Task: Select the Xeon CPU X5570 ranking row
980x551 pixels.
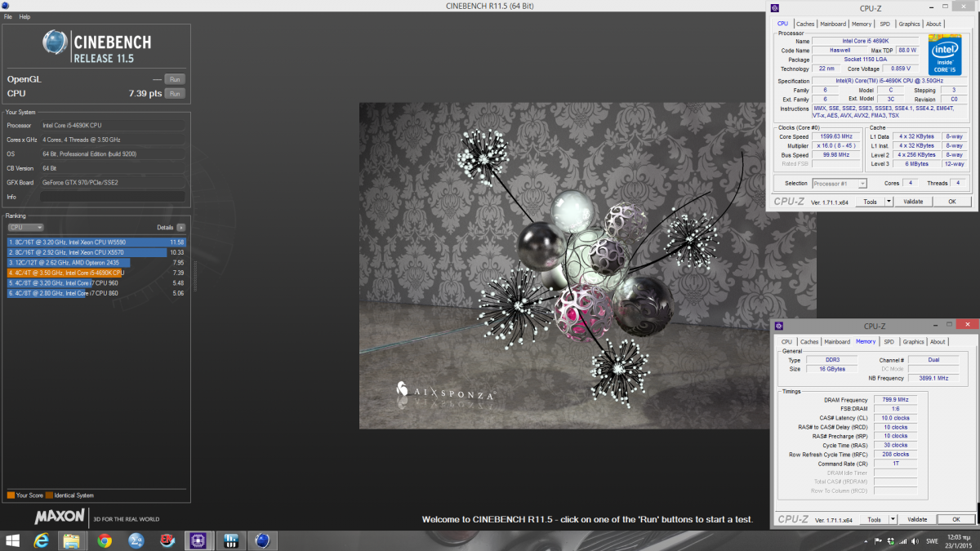Action: tap(96, 252)
